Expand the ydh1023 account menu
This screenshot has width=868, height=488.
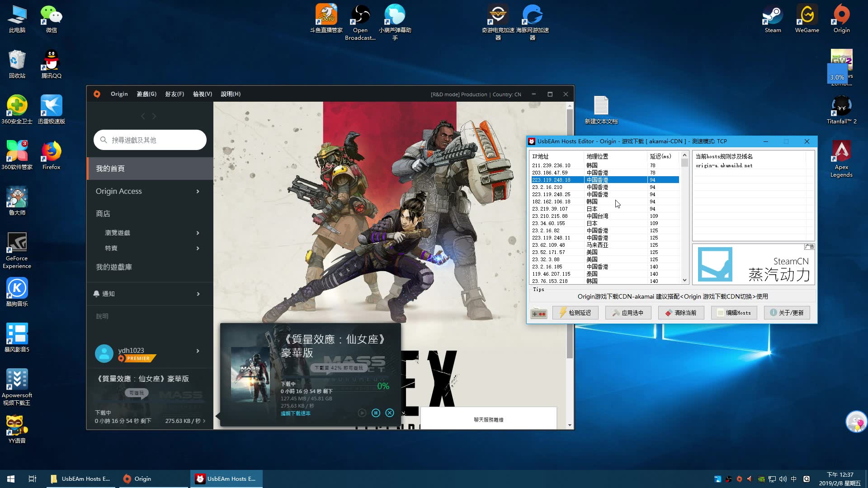[198, 351]
